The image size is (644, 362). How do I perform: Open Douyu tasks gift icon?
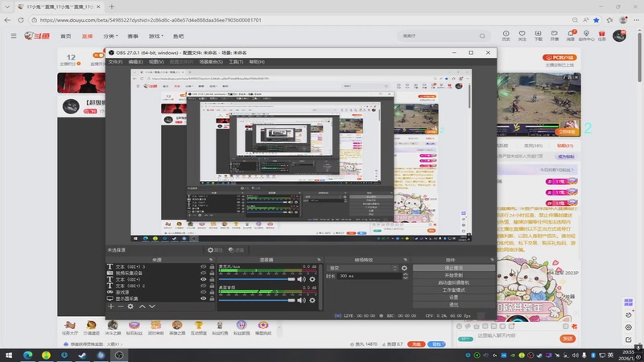tap(601, 35)
